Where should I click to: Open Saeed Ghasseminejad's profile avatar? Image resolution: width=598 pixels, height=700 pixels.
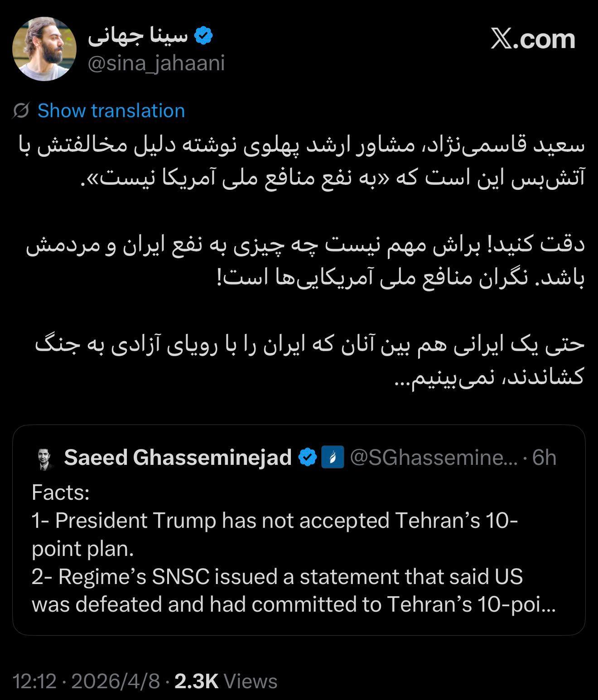coord(44,459)
